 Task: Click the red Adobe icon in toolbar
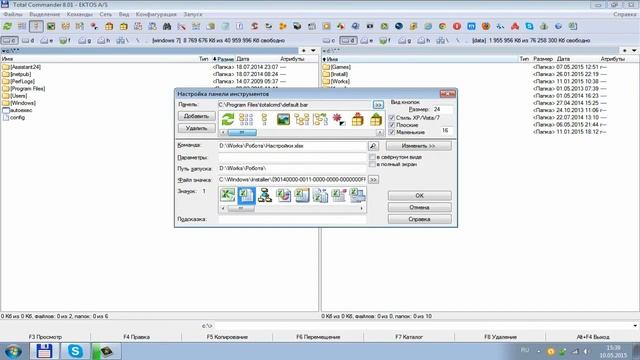pyautogui.click(x=515, y=26)
